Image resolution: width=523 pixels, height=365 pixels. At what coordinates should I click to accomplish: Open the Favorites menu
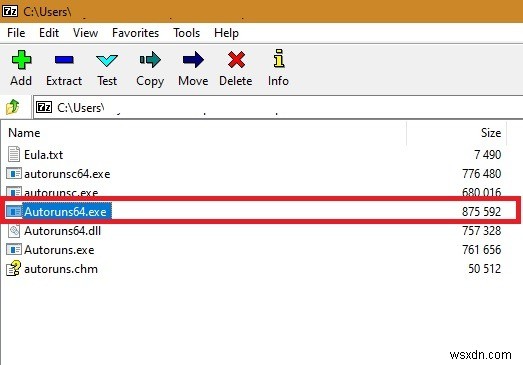click(x=135, y=33)
